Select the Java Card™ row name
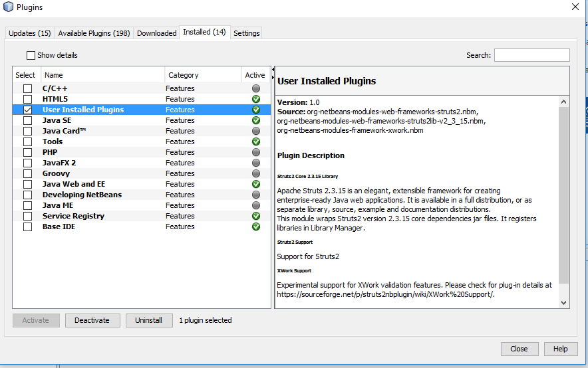 coord(64,131)
